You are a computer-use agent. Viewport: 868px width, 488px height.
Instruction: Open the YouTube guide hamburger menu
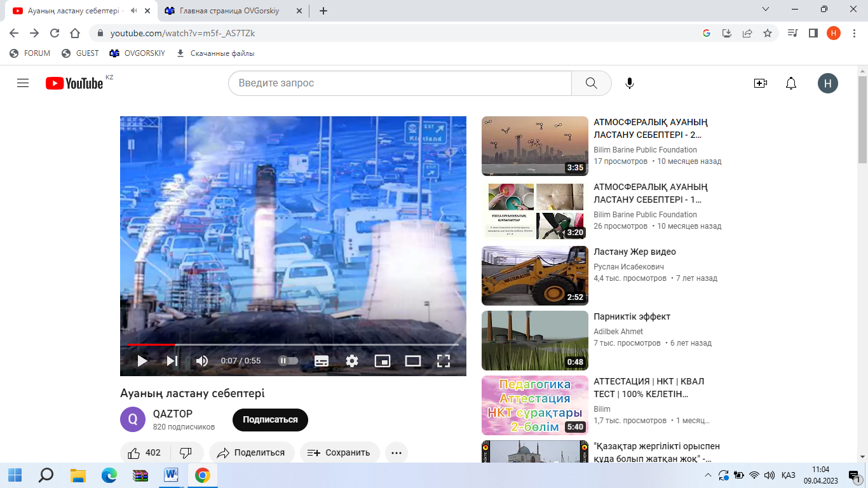point(23,83)
